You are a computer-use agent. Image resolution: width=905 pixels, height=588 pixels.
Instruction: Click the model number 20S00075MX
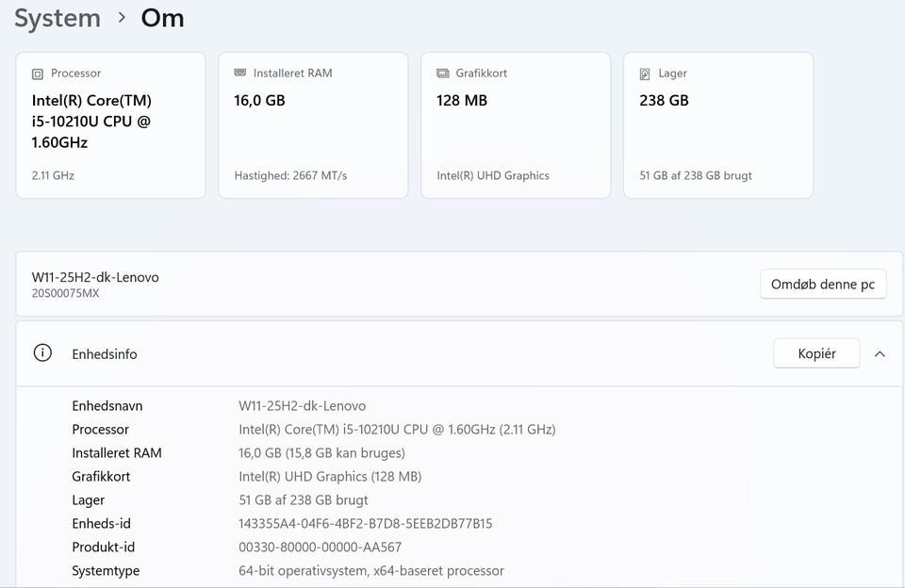pyautogui.click(x=65, y=294)
